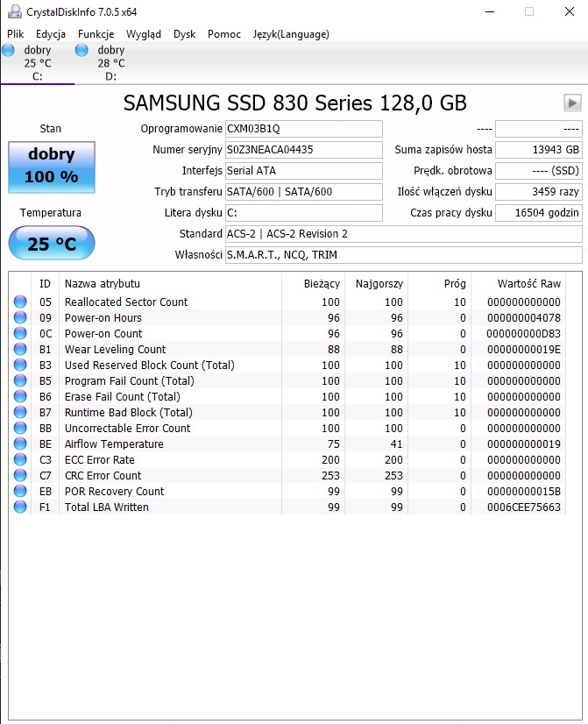
Task: Click status orb for POR Recovery Count
Action: point(20,491)
